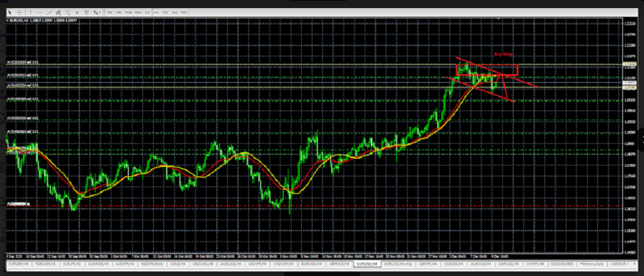Choose the vertical line drawing tool

31,12
